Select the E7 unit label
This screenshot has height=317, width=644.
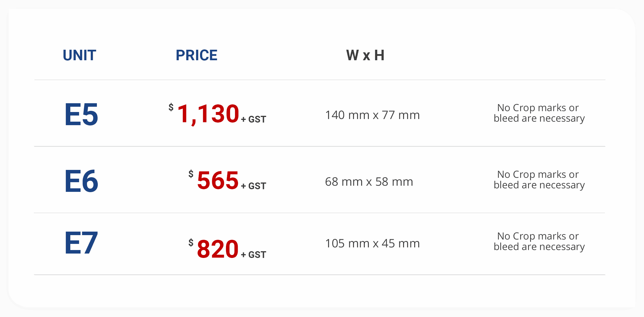point(81,243)
